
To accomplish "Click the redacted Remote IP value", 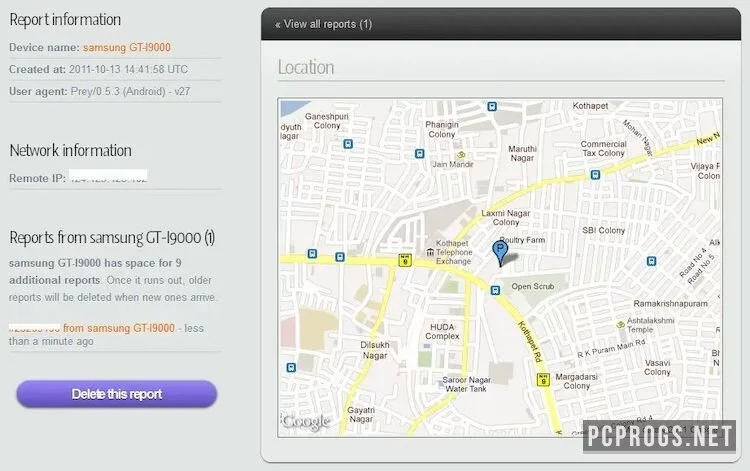I will [108, 176].
